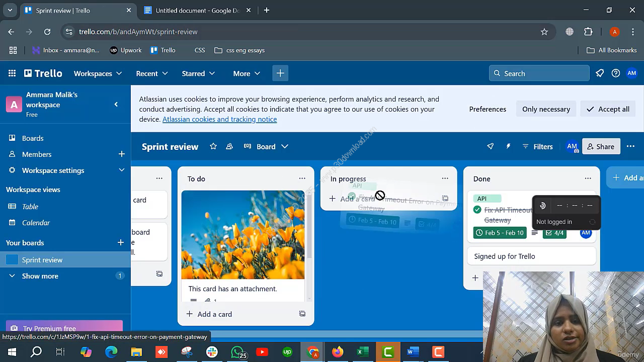The width and height of the screenshot is (644, 362).
Task: Select the Sprint review Trello tab
Action: click(x=78, y=10)
